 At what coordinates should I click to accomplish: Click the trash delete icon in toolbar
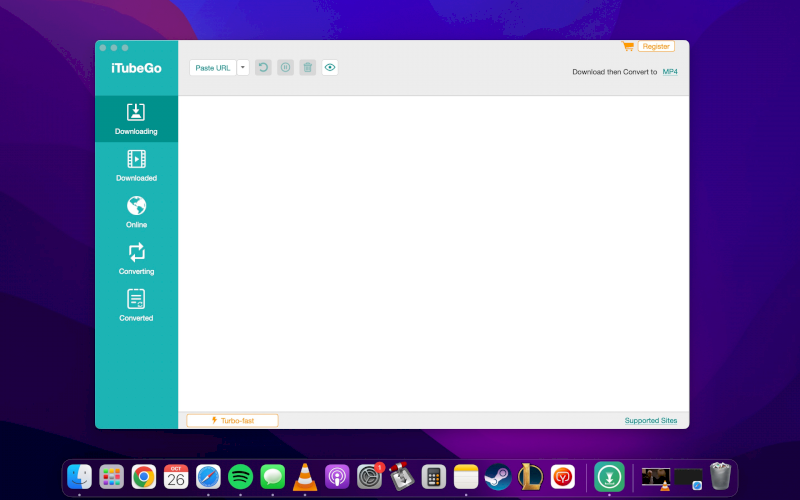[308, 68]
